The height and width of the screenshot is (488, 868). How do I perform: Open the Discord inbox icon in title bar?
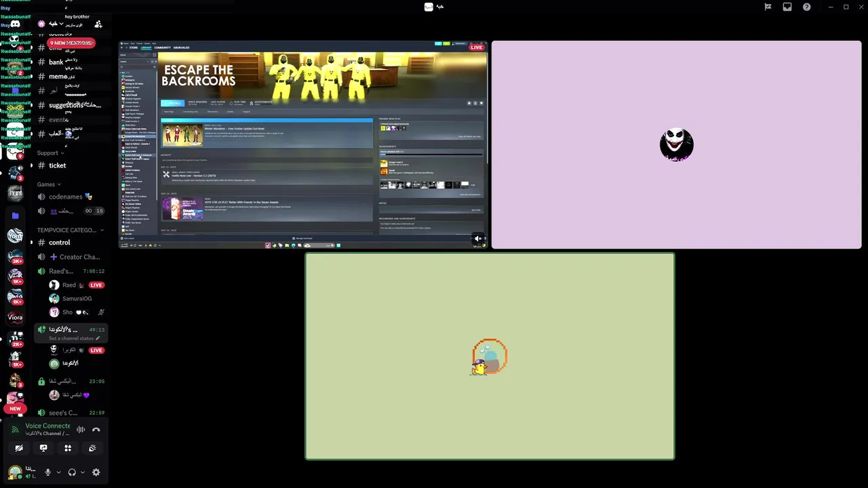pos(787,7)
